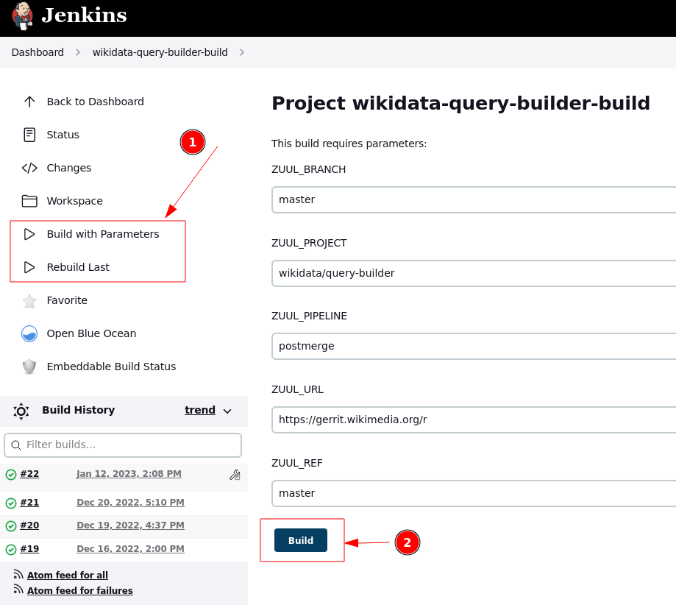Image resolution: width=676 pixels, height=616 pixels.
Task: Focus the Filter builds search field
Action: pyautogui.click(x=123, y=445)
